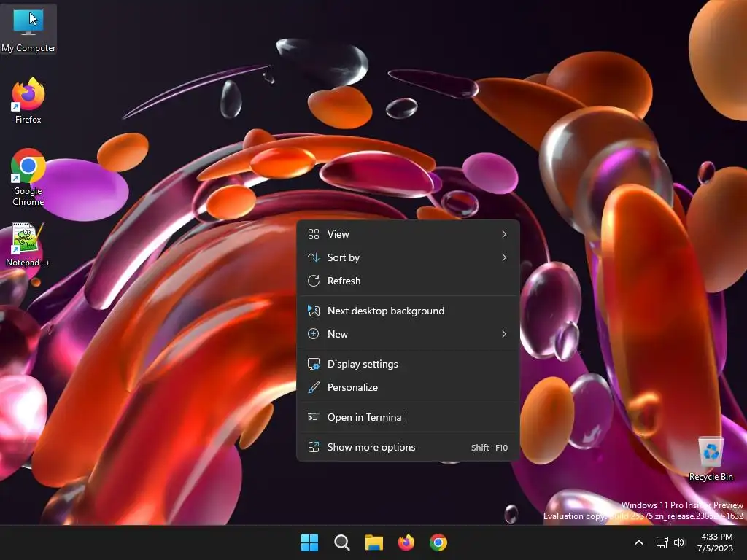Launch Firefox from the taskbar
Viewport: 747px width, 560px height.
[406, 542]
